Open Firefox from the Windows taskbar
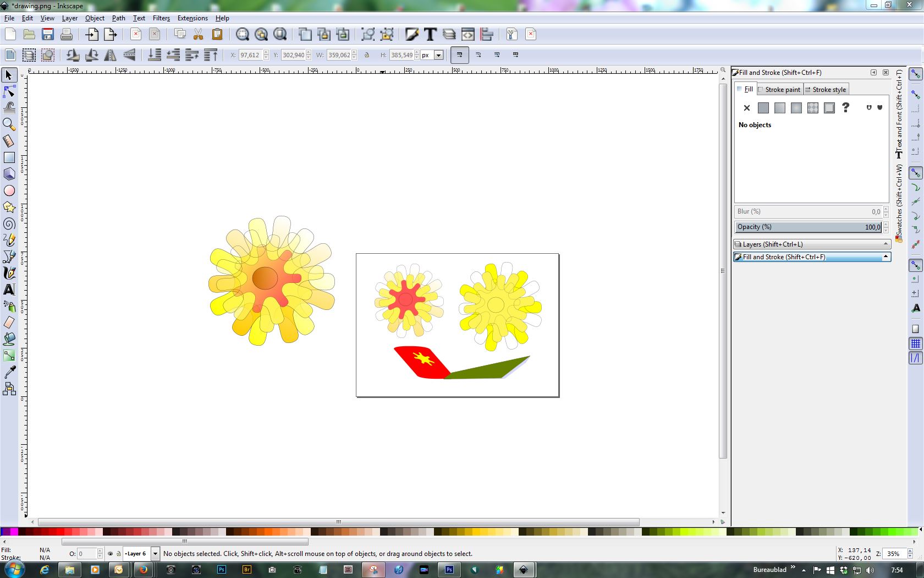This screenshot has height=578, width=924. (143, 570)
